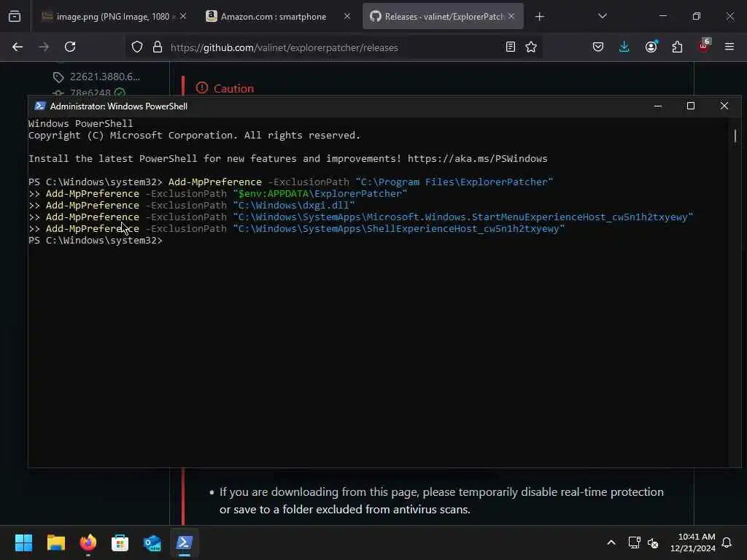Click the "C:\Windows\dxgi.dll" path text

[294, 205]
